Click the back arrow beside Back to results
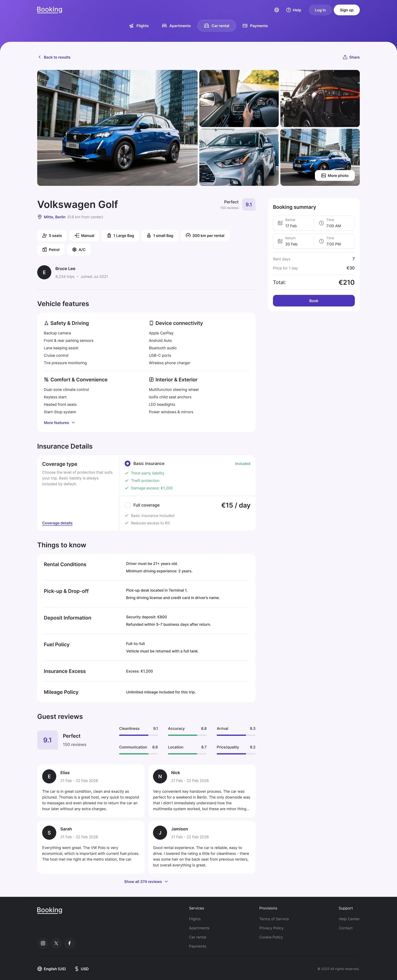This screenshot has width=397, height=980. coord(39,57)
